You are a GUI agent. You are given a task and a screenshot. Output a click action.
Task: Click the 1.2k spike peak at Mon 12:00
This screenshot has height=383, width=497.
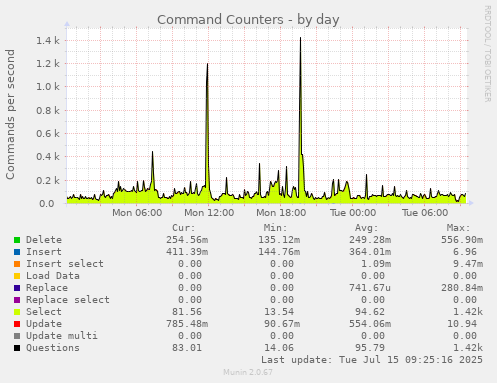pos(207,64)
